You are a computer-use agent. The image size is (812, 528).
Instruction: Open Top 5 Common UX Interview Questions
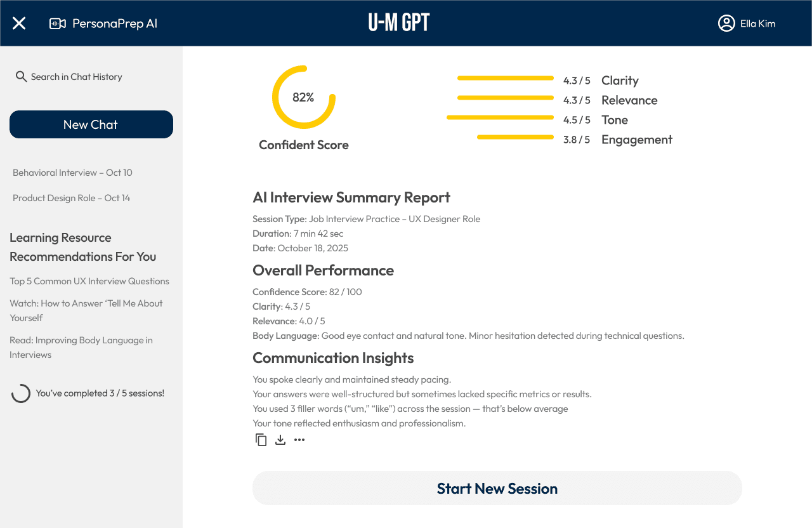pyautogui.click(x=89, y=281)
